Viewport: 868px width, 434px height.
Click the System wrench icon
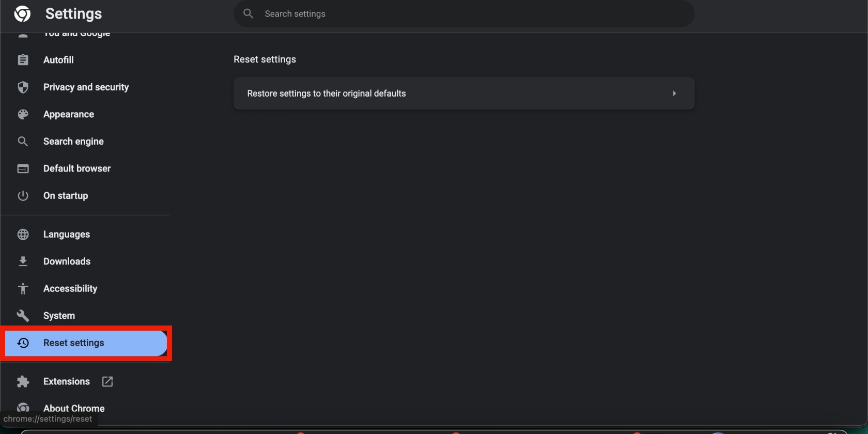coord(23,315)
